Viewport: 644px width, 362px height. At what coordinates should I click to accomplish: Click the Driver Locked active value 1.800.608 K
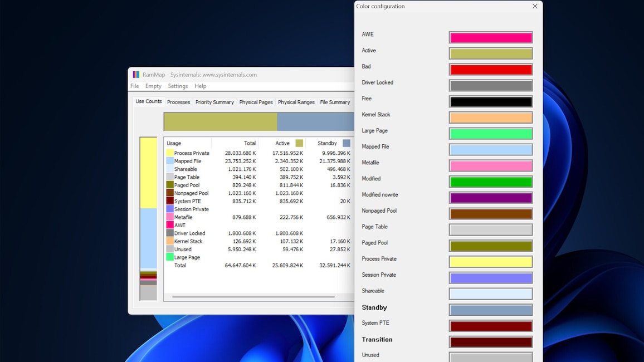(289, 233)
